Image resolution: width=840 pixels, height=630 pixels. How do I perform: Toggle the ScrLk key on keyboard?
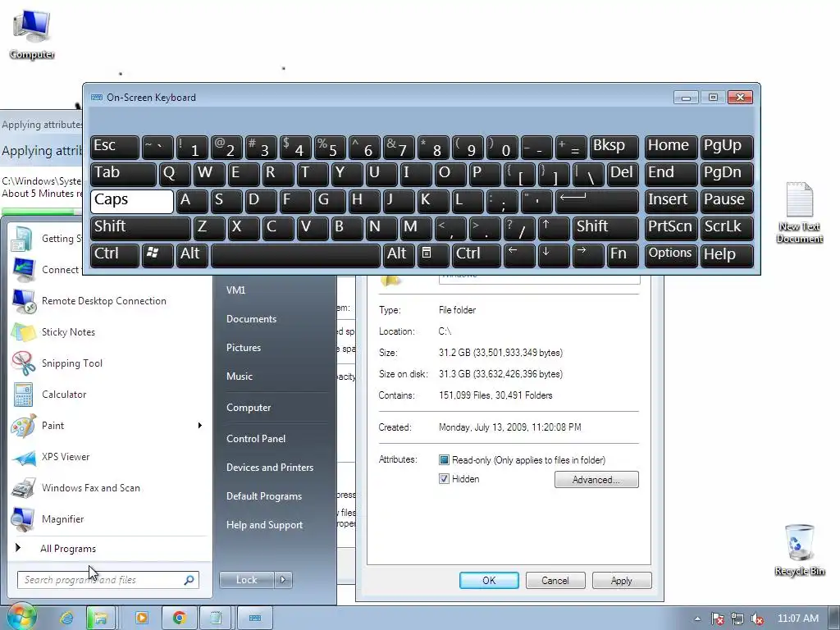point(727,228)
